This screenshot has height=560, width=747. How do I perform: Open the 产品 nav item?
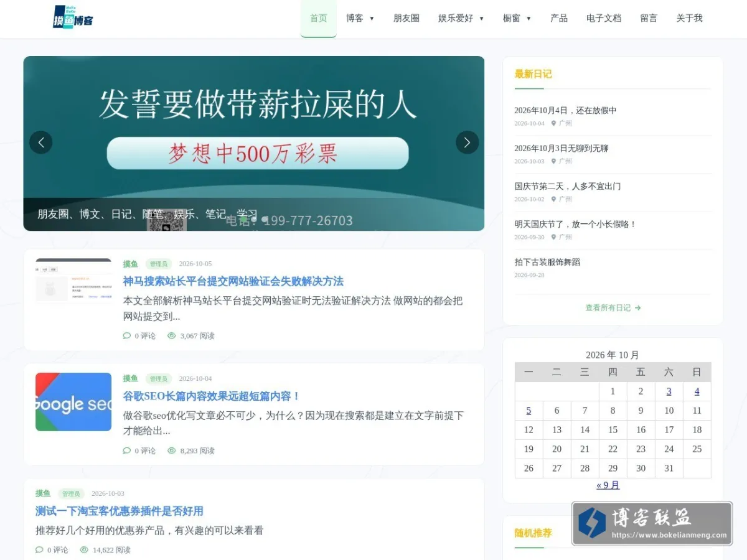tap(559, 19)
